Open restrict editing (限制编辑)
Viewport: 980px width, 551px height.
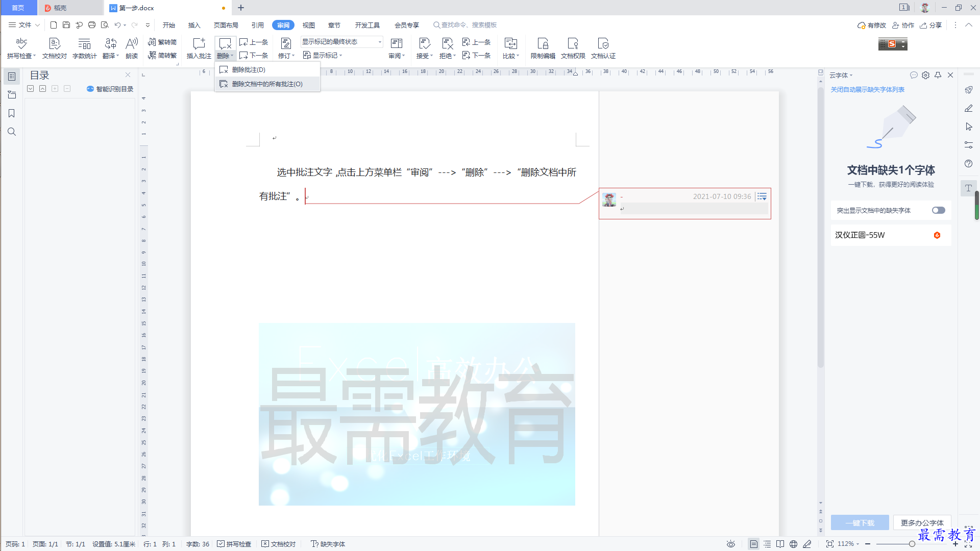[543, 48]
